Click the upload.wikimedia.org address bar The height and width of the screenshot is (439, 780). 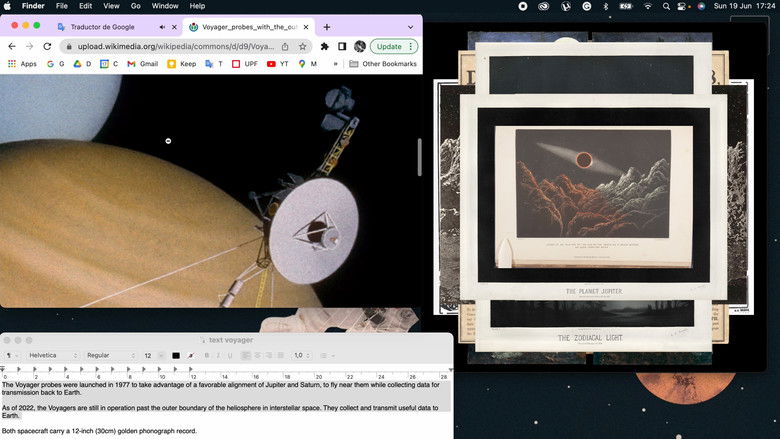coord(170,46)
